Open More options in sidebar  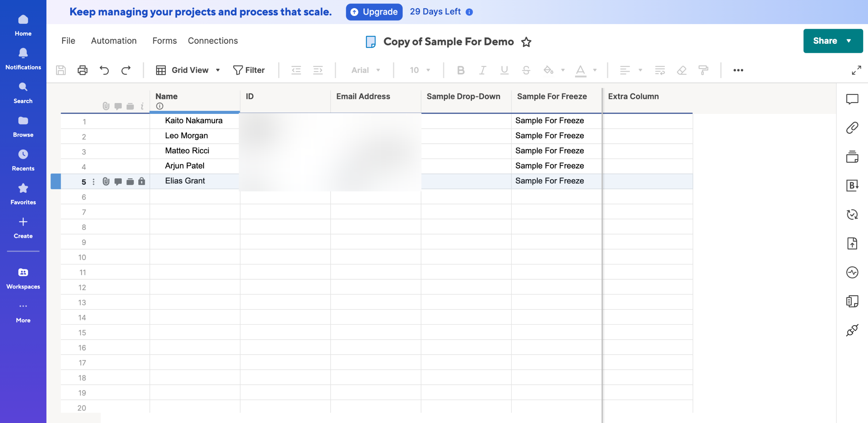[23, 313]
